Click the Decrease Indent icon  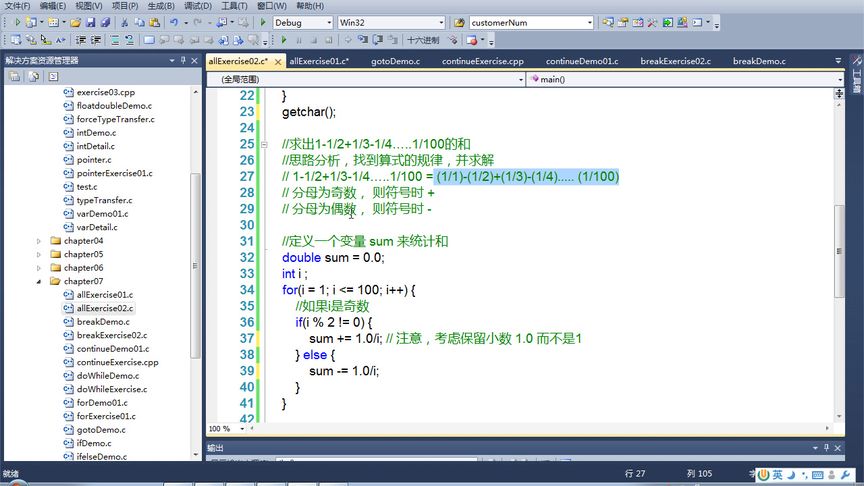coord(81,40)
